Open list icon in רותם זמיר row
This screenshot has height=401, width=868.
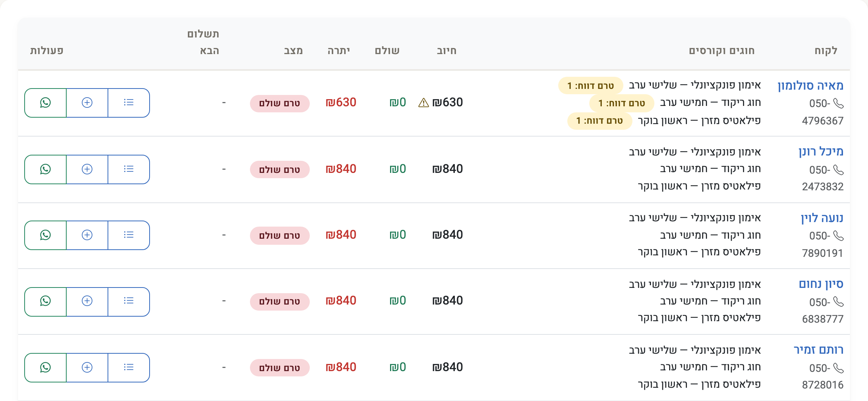tap(129, 367)
